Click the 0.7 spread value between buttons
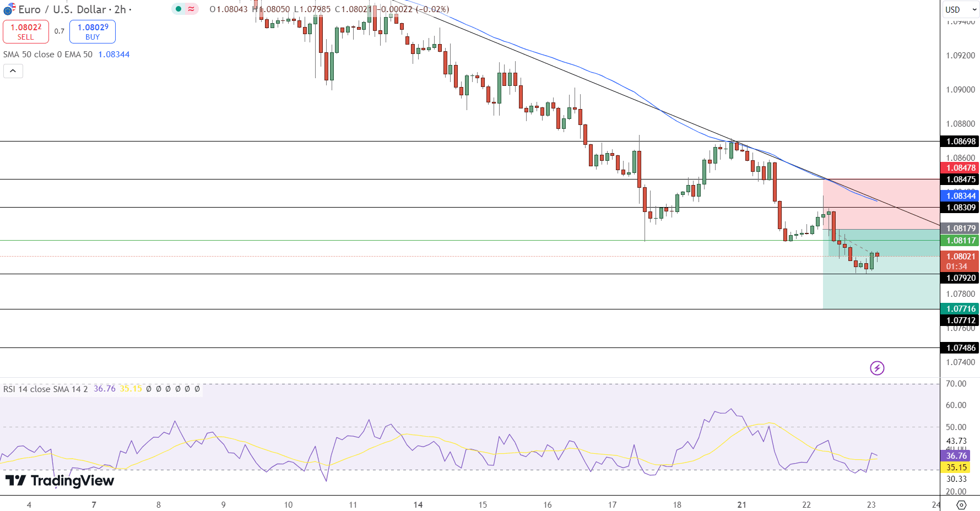 pyautogui.click(x=59, y=31)
